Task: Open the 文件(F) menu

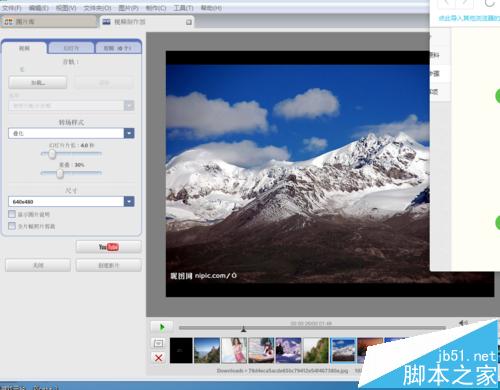Action: pos(12,8)
